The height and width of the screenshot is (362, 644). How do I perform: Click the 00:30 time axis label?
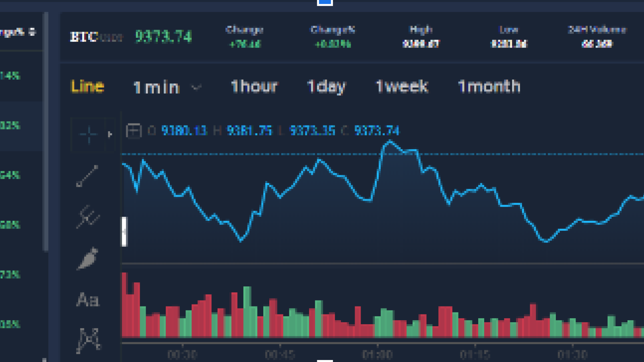(x=182, y=354)
